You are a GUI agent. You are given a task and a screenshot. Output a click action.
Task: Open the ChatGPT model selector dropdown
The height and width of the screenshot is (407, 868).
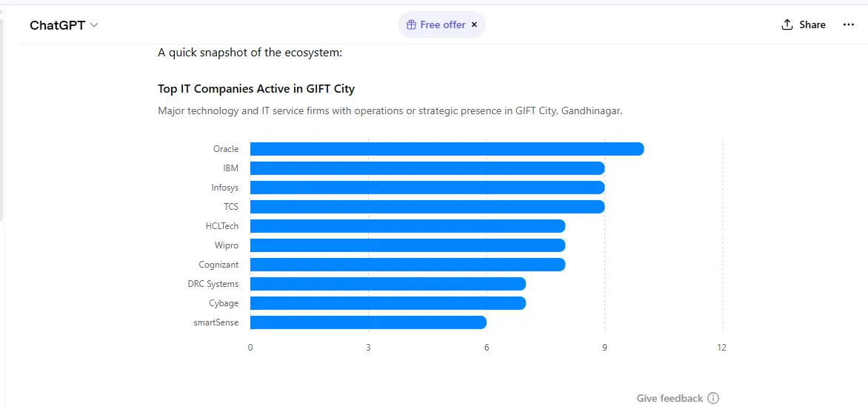64,25
